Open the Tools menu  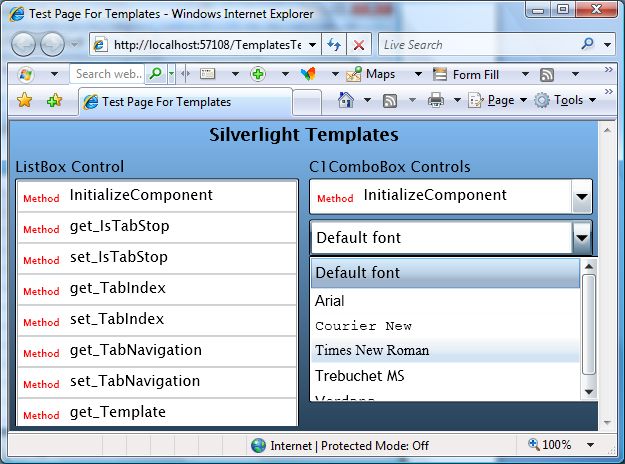[565, 100]
